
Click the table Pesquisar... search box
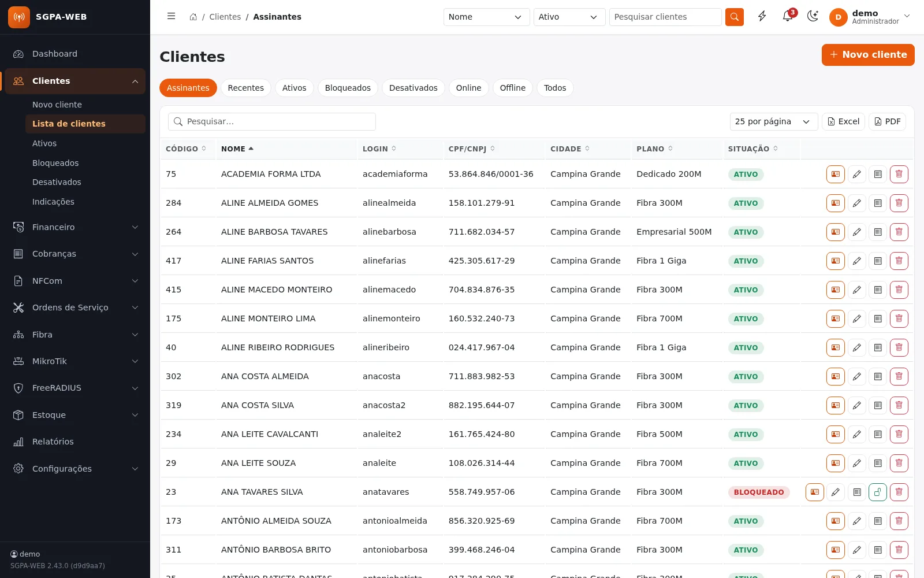point(272,121)
